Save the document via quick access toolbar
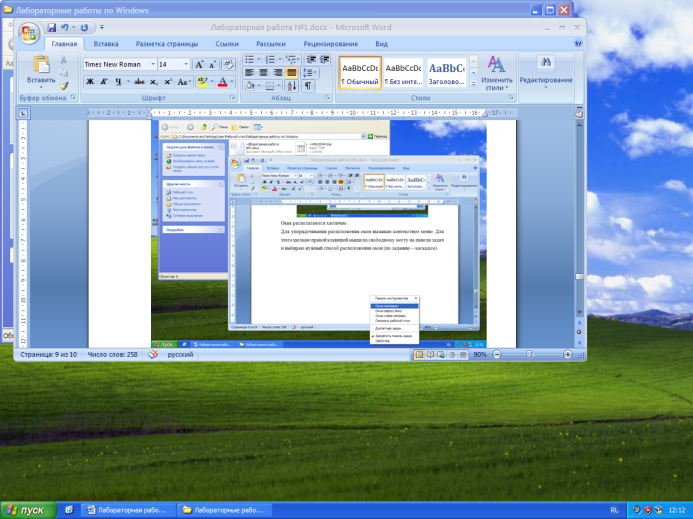This screenshot has width=693, height=519. click(52, 27)
